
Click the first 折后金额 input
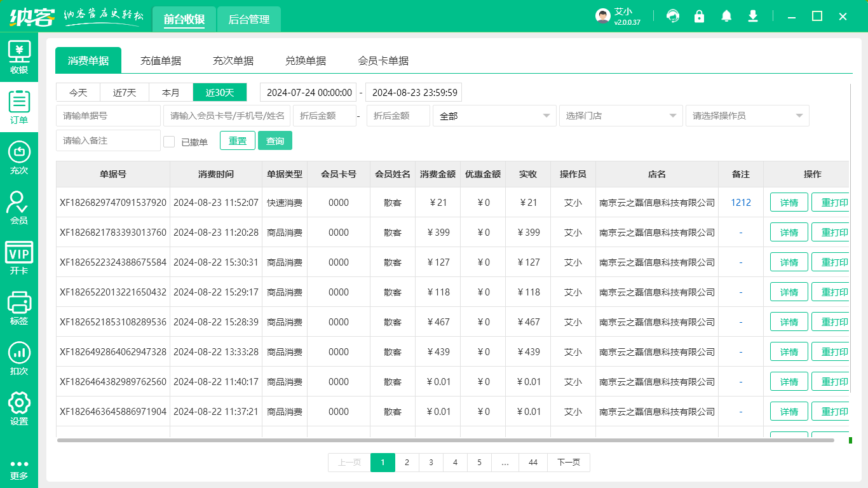point(325,116)
